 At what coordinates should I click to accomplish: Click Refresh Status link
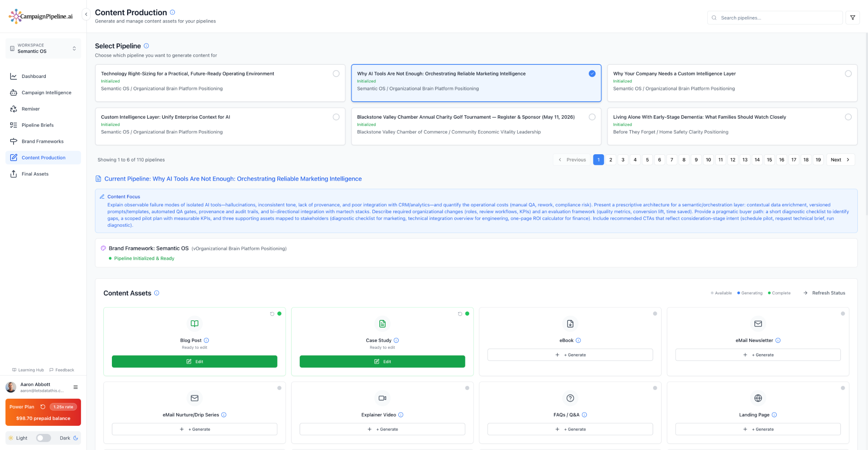click(x=824, y=293)
